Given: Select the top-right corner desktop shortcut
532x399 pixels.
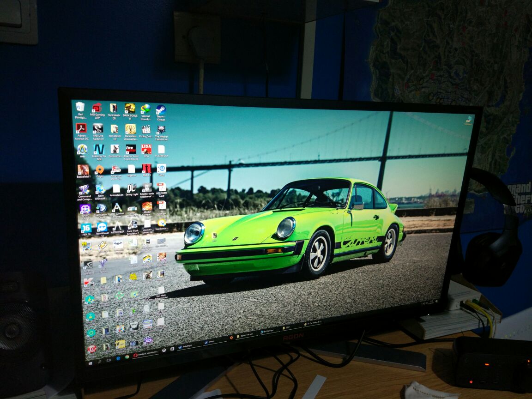Looking at the screenshot, I should [468, 121].
